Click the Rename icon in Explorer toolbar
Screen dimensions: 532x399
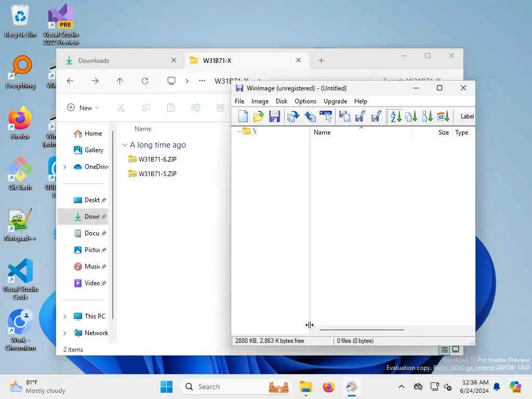pos(196,108)
